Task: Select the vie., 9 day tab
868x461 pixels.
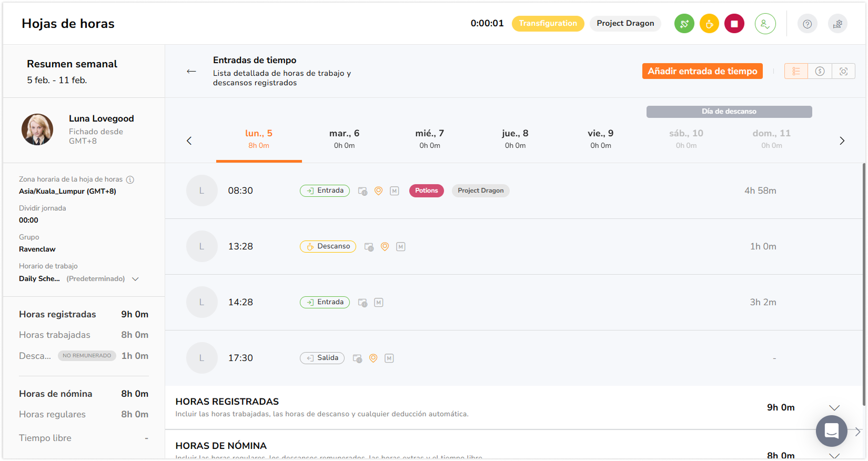Action: coord(600,139)
